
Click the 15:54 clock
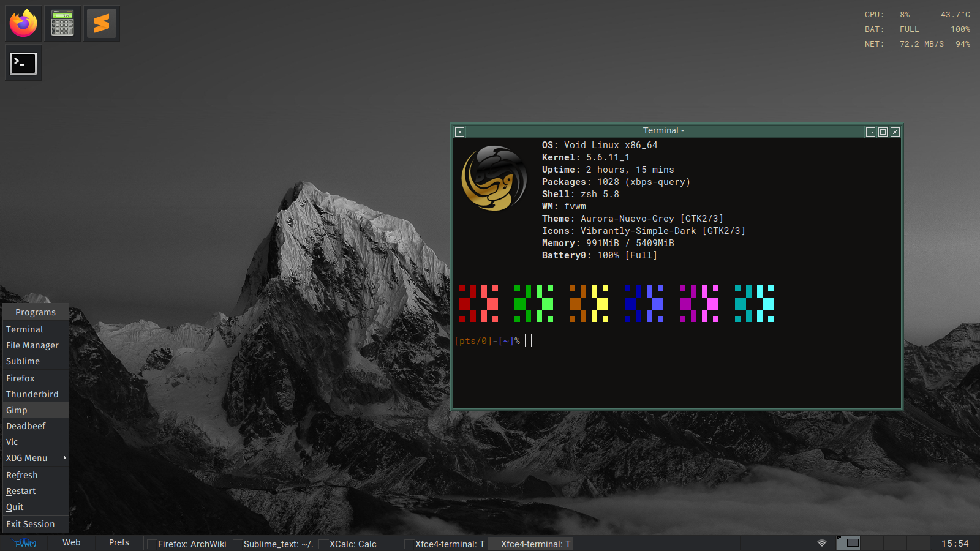pyautogui.click(x=955, y=544)
